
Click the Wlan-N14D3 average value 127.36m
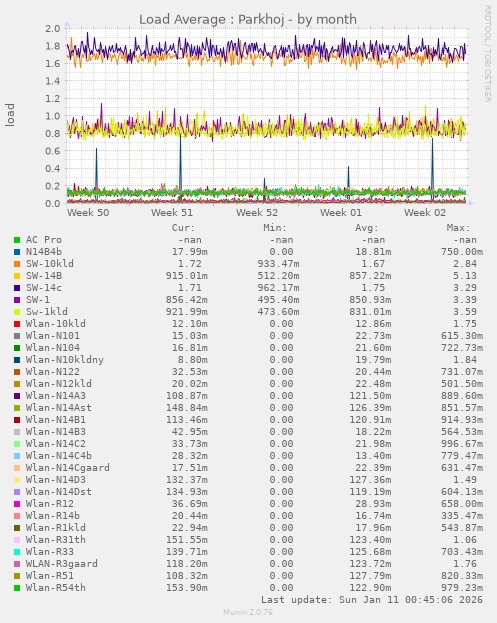pos(370,480)
